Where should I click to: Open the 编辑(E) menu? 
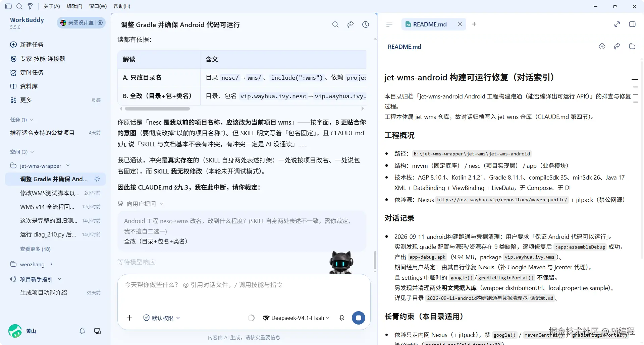click(x=74, y=6)
